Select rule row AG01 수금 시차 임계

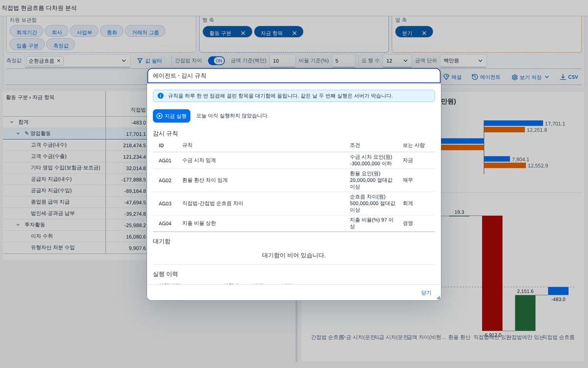[x=294, y=160]
